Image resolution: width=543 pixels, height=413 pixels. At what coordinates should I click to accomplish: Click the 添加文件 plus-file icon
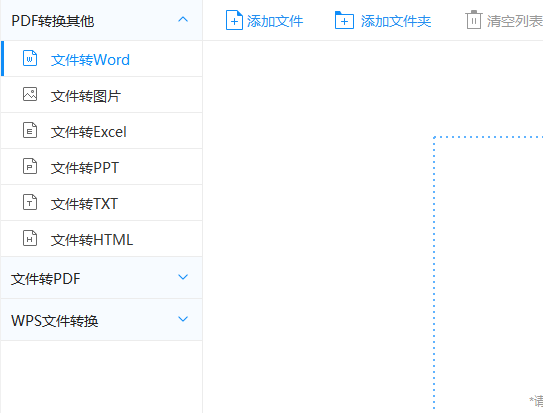(234, 20)
